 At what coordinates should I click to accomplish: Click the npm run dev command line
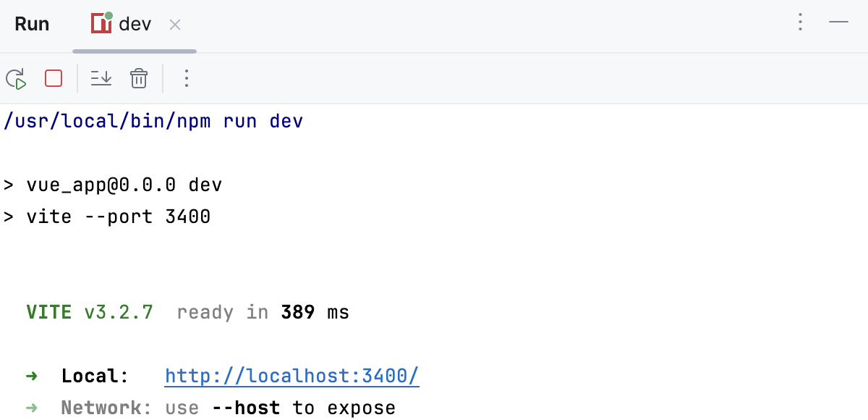click(x=153, y=121)
